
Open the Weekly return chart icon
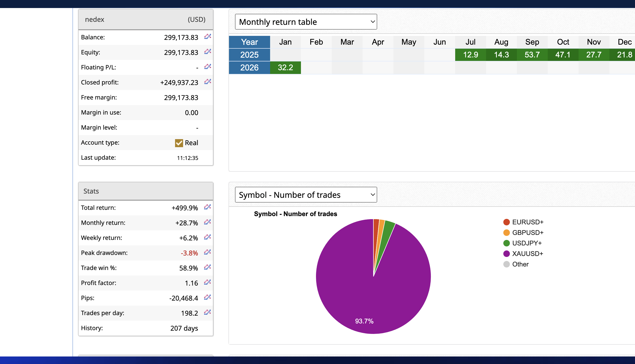(x=207, y=237)
